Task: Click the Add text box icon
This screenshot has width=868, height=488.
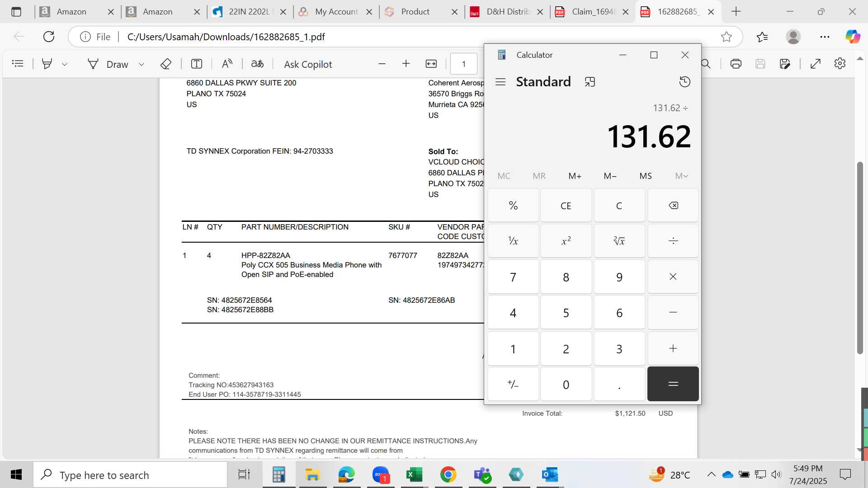Action: [197, 64]
